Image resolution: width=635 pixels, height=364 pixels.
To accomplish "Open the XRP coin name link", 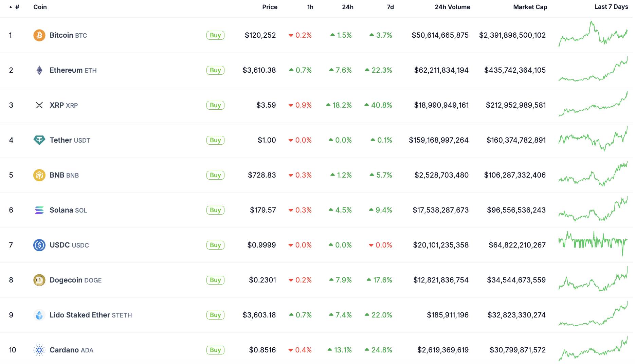I will coord(64,105).
